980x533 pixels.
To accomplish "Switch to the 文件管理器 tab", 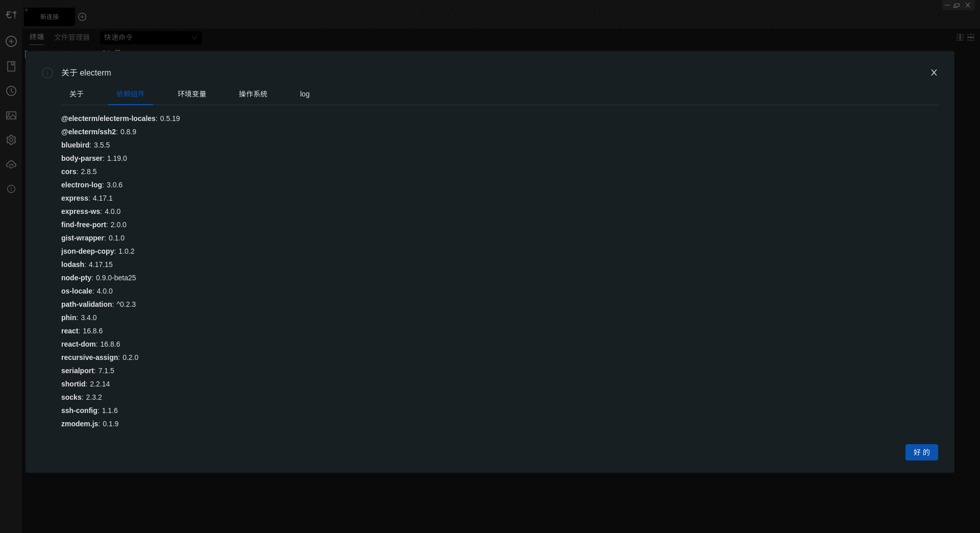I will pos(72,37).
